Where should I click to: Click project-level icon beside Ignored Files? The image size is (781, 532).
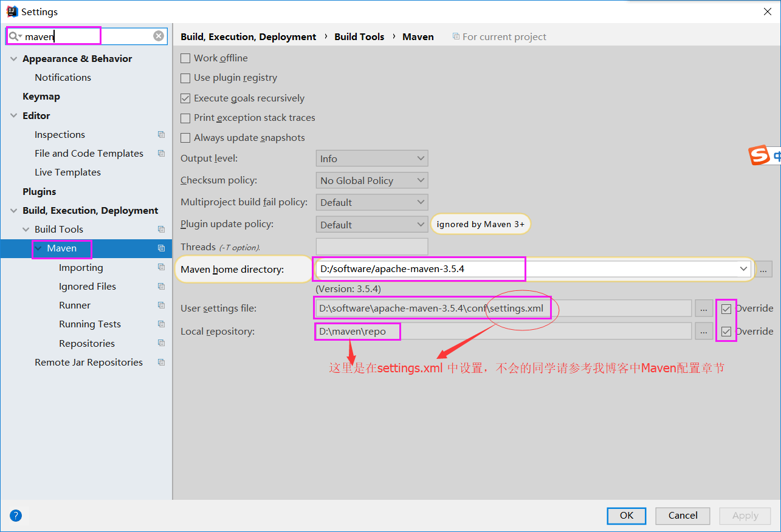161,286
